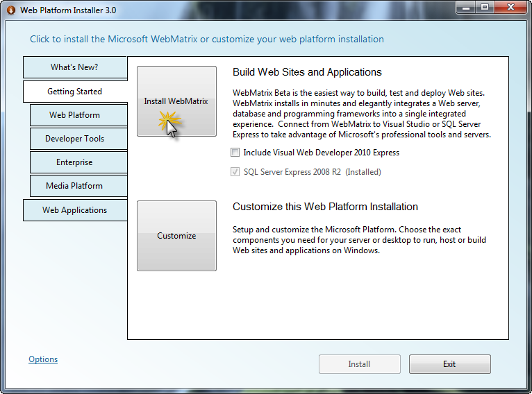Click the WebMatrix Beta description paragraph

pyautogui.click(x=362, y=114)
